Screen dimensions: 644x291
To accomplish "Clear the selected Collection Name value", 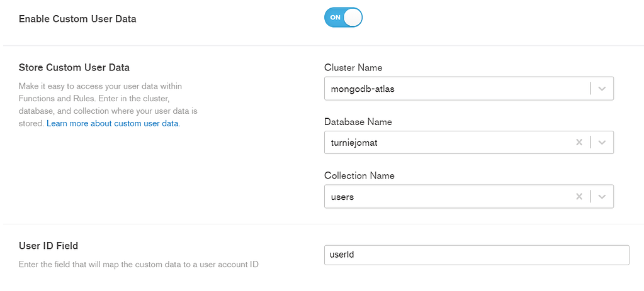I will coord(579,197).
